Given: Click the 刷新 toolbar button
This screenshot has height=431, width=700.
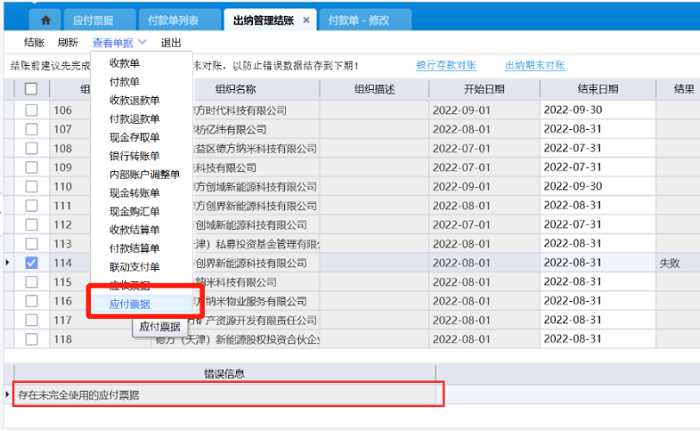Looking at the screenshot, I should pos(68,43).
